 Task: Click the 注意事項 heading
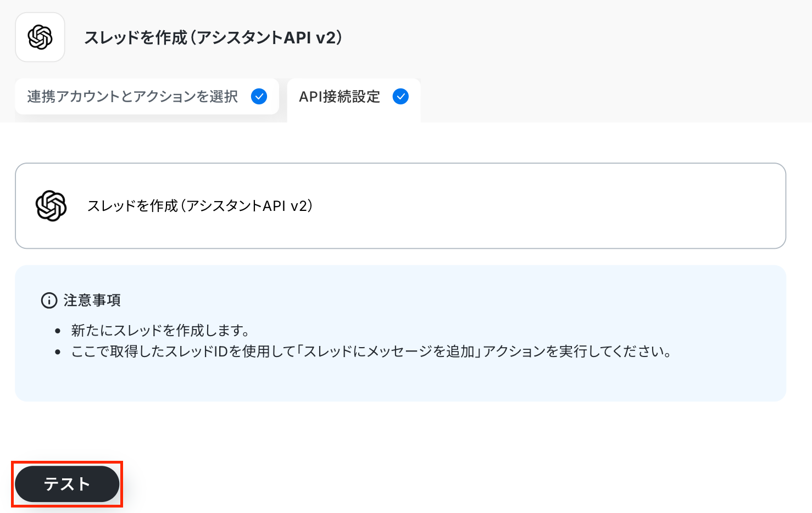(x=92, y=300)
